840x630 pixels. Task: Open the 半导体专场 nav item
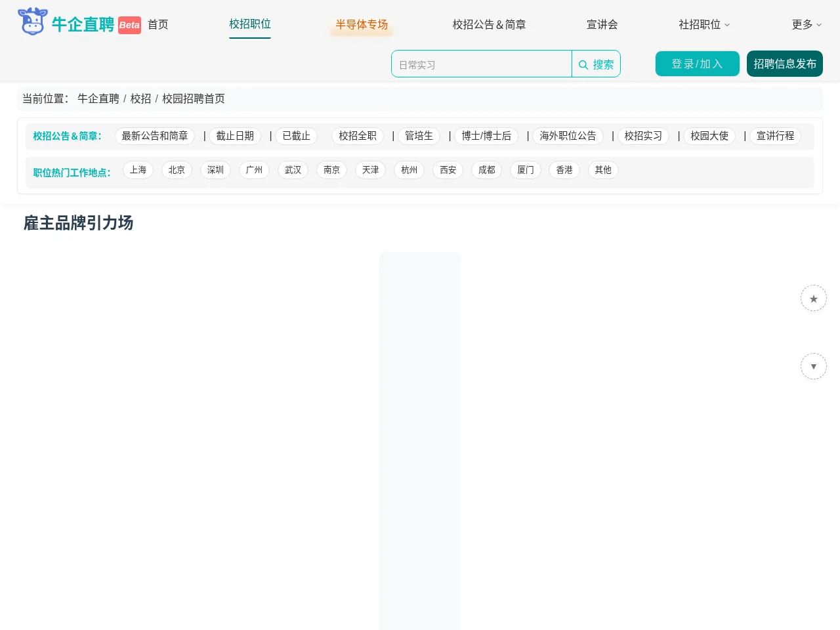362,25
